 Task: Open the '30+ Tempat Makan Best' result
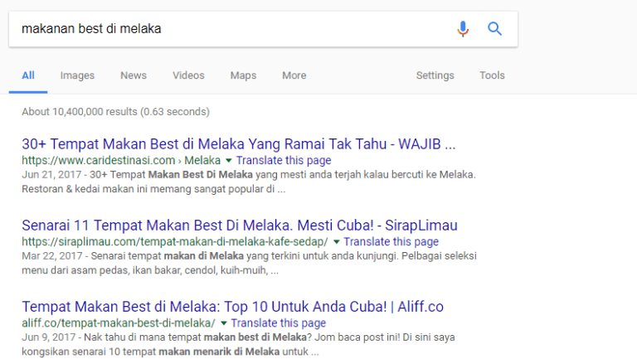[238, 143]
